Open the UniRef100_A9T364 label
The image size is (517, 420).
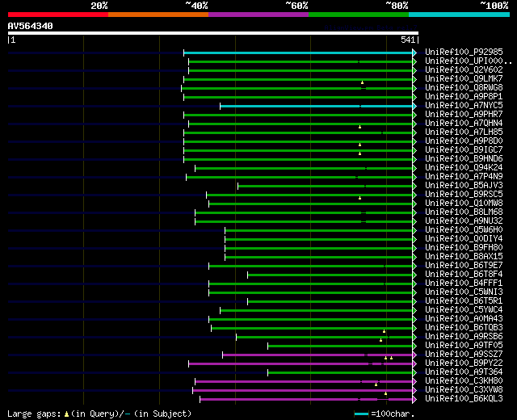[464, 372]
